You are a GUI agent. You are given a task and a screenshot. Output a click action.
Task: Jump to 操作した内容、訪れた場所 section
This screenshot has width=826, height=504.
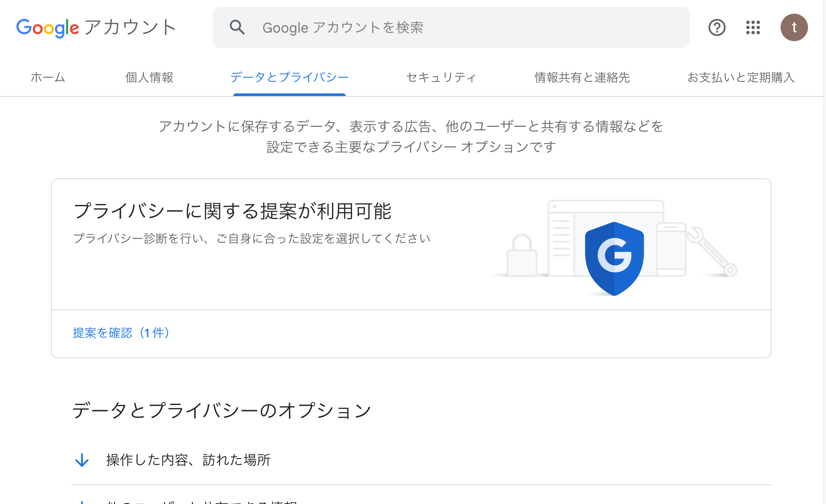coord(188,460)
